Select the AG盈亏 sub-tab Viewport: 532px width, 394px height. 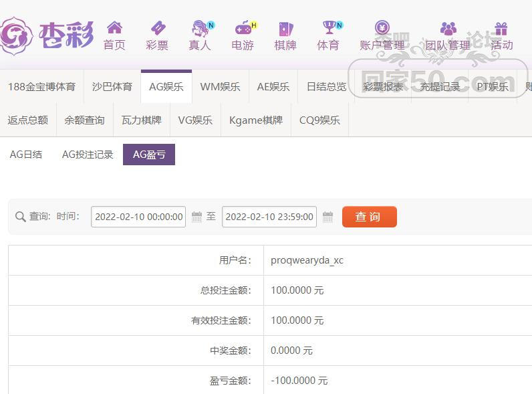(x=149, y=155)
